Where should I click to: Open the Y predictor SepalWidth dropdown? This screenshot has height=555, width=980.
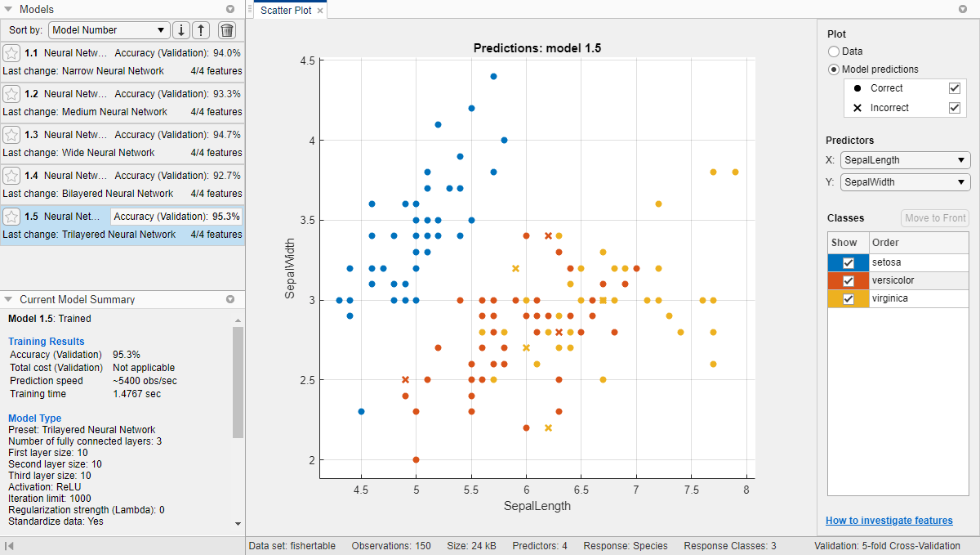(905, 182)
